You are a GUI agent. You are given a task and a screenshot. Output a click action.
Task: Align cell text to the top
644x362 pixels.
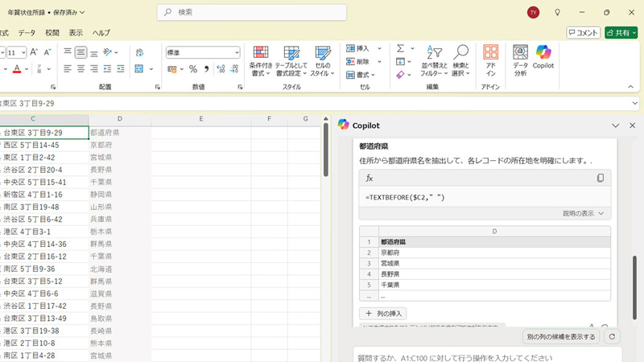pos(68,52)
